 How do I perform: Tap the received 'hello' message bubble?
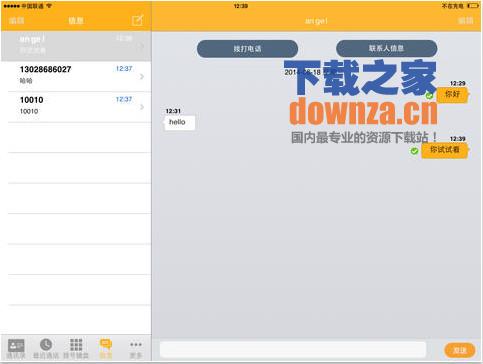coord(179,122)
